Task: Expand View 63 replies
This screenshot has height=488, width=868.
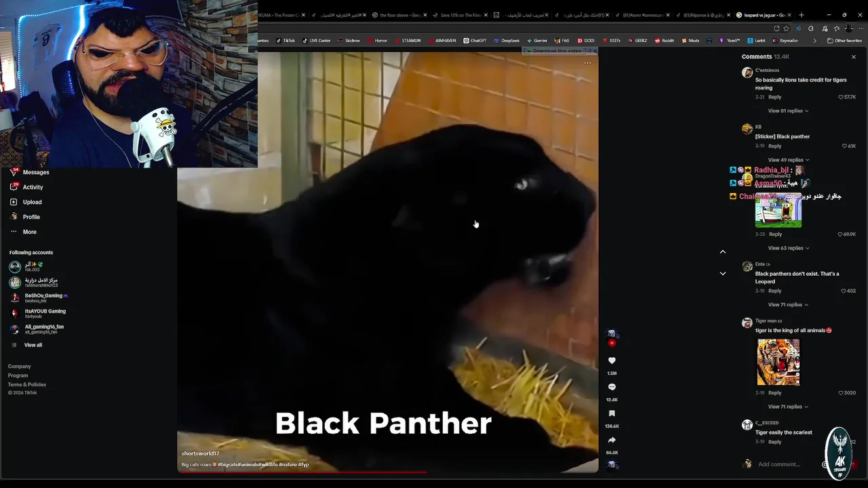Action: (x=788, y=248)
